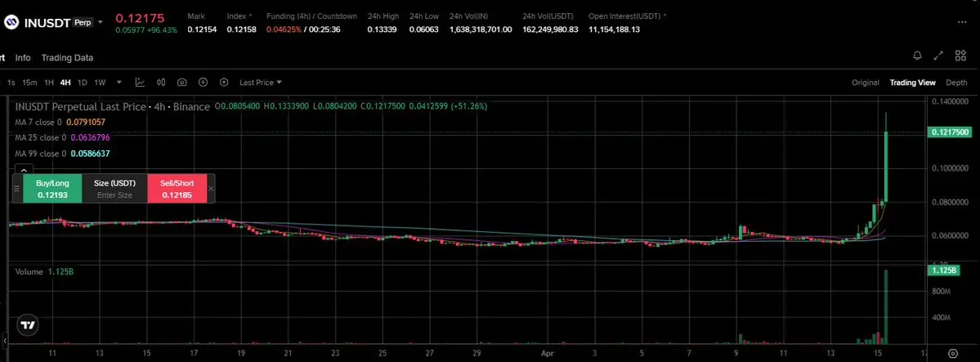Click the INUSDT Perpetual Last Price chart title
This screenshot has width=980, height=362.
pos(113,107)
